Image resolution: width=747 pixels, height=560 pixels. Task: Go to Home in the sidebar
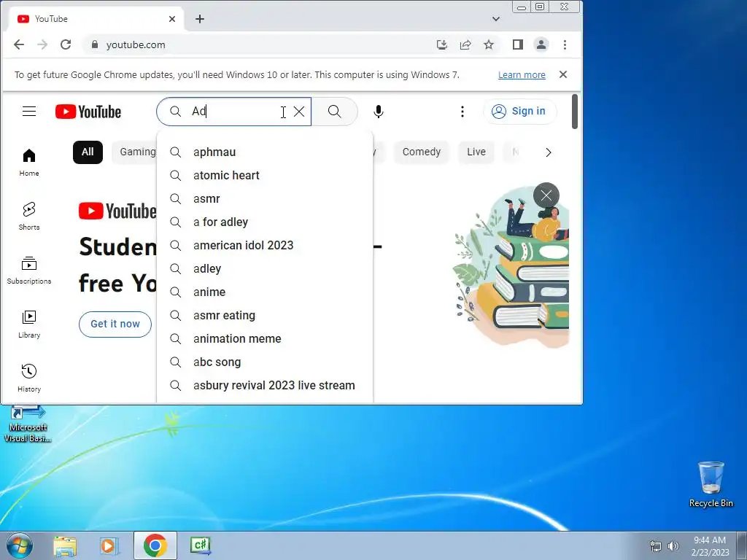(29, 163)
